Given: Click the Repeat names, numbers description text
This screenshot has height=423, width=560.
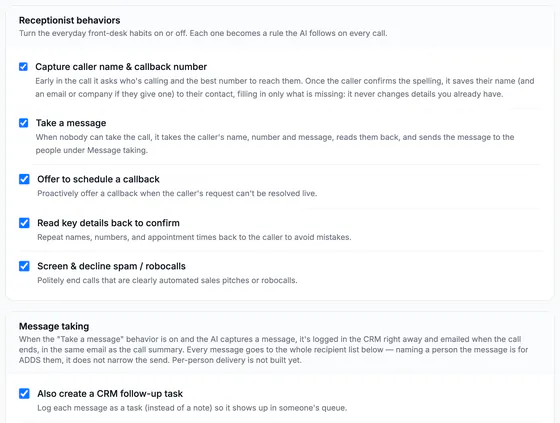Looking at the screenshot, I should coord(194,237).
